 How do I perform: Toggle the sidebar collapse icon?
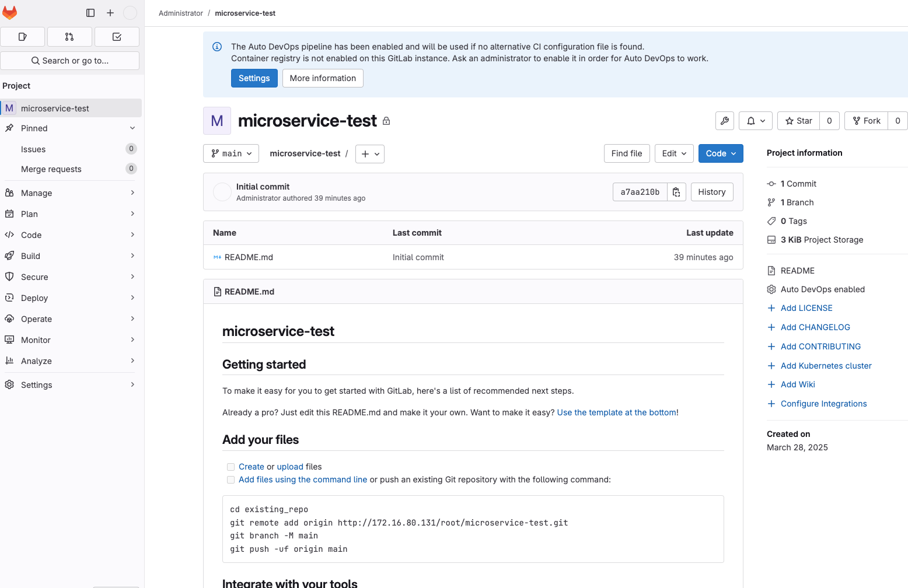90,13
